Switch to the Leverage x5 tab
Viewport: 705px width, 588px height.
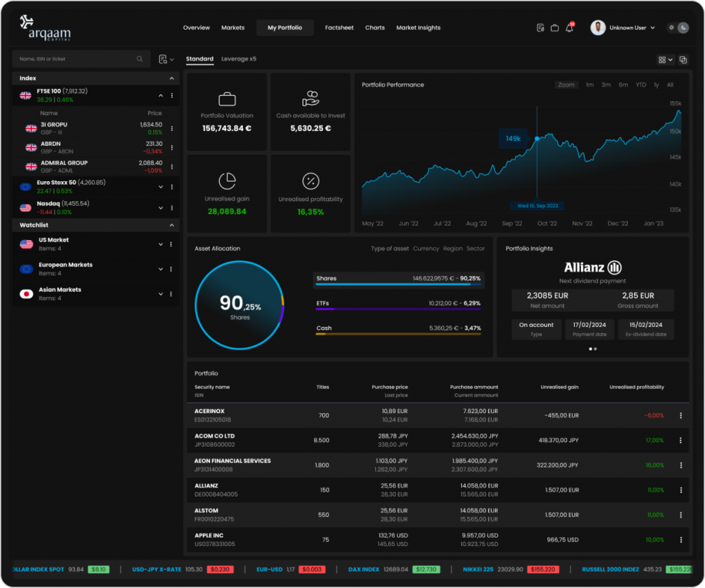pyautogui.click(x=239, y=59)
